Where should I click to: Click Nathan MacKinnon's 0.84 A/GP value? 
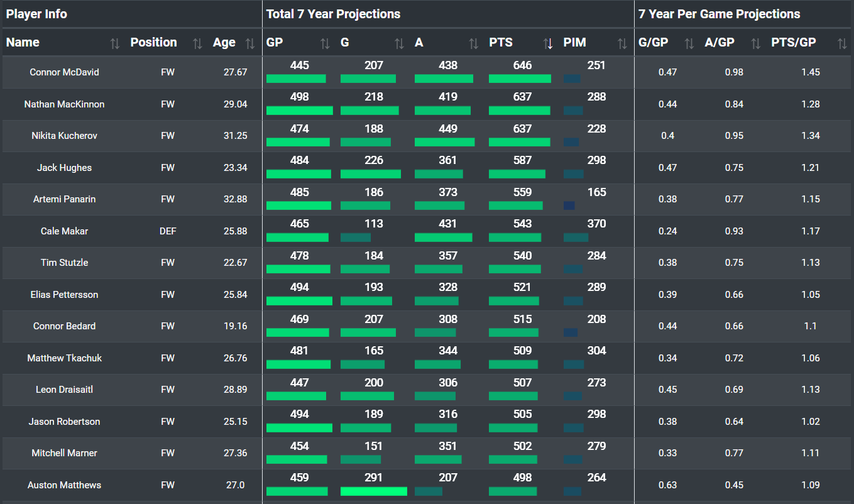(x=734, y=104)
